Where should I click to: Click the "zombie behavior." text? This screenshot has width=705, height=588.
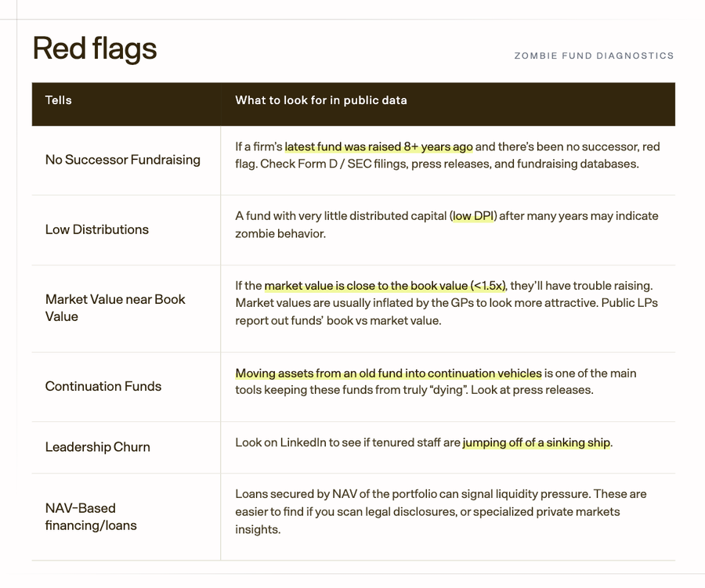[280, 234]
